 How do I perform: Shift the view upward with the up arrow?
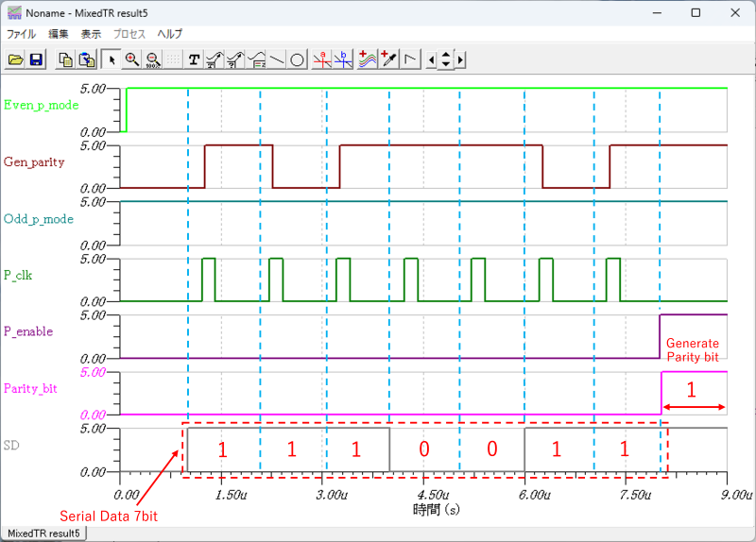click(446, 55)
